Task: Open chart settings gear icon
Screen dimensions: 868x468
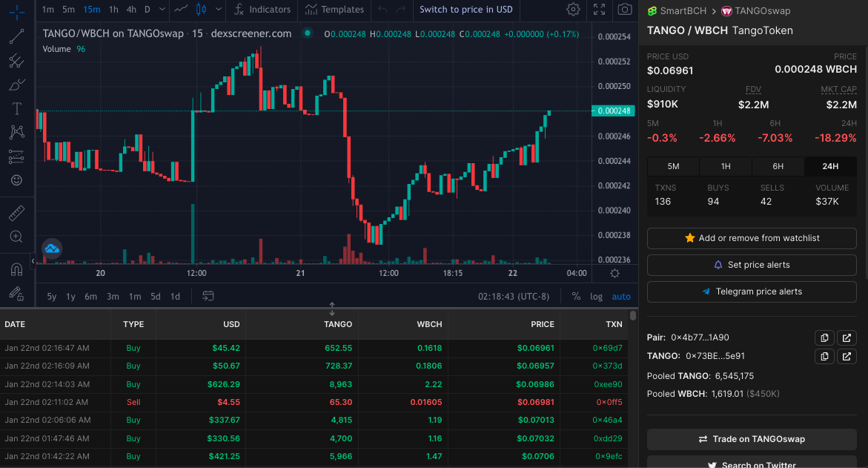Action: point(573,10)
